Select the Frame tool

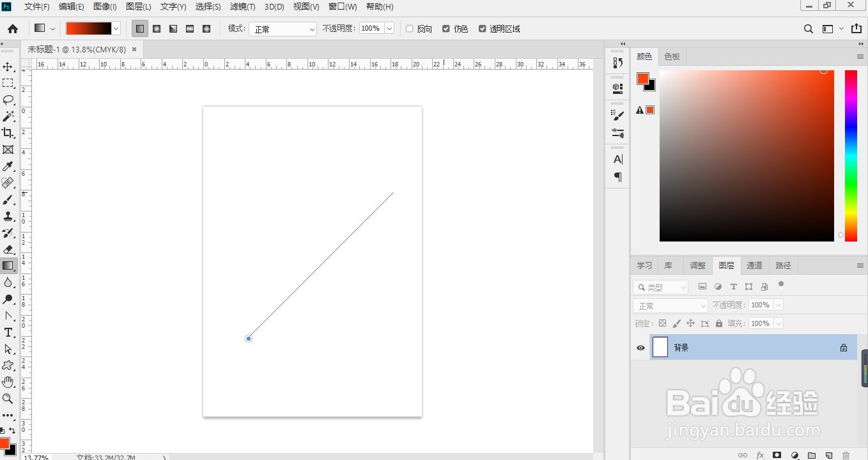point(8,149)
